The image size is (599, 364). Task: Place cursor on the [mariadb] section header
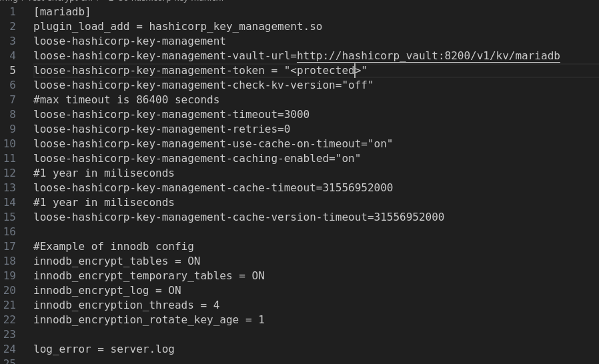click(62, 12)
